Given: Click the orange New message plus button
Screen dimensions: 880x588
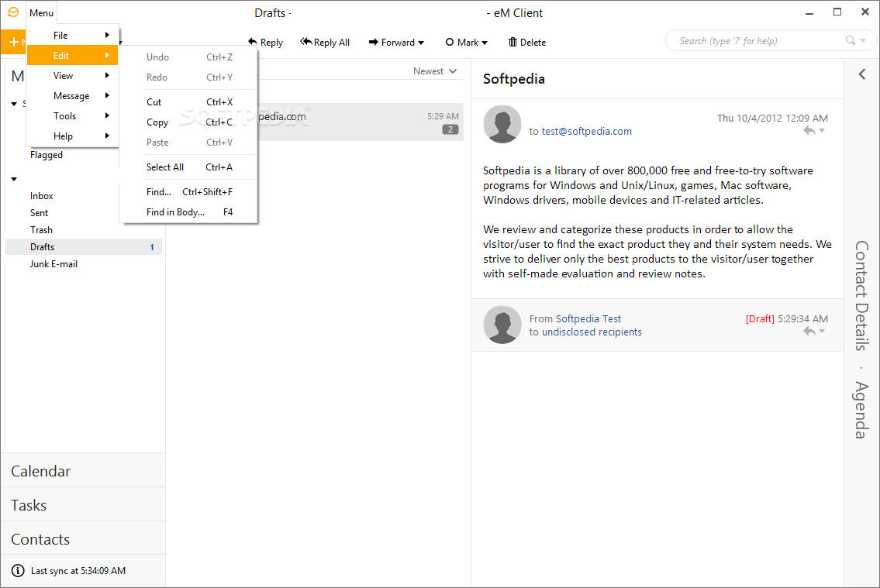Looking at the screenshot, I should coord(14,42).
